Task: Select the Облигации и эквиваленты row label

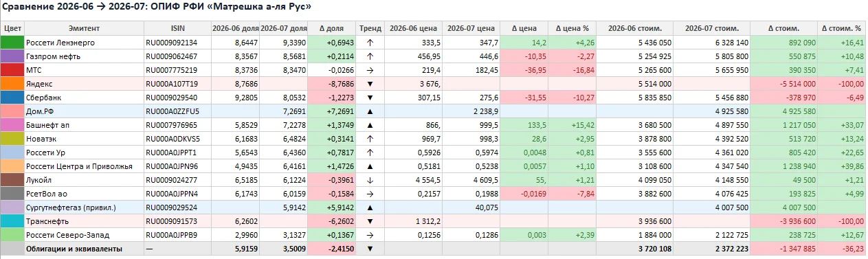Action: click(x=84, y=248)
